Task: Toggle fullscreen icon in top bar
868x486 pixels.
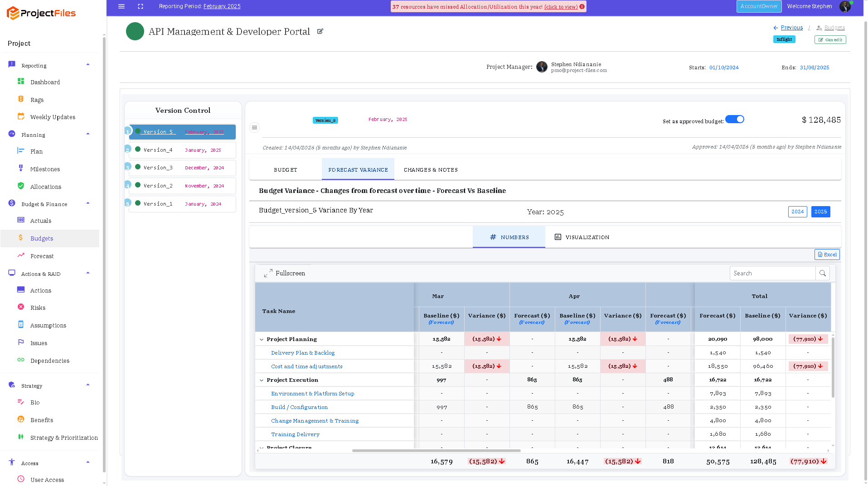Action: click(141, 6)
